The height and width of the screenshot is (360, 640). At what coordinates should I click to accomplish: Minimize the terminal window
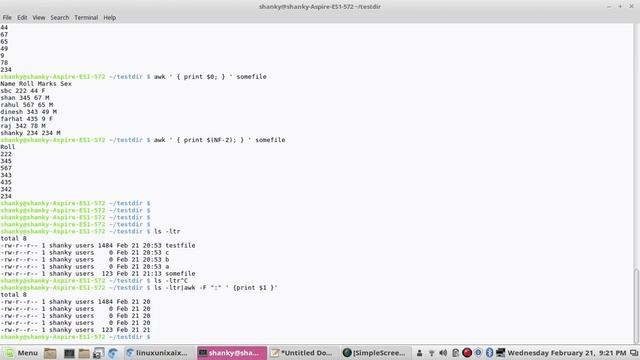(x=609, y=7)
